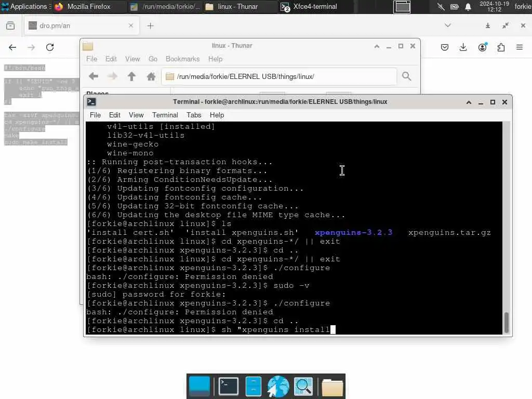Viewport: 532px width, 399px height.
Task: Open Firefox hamburger application menu
Action: 520,47
